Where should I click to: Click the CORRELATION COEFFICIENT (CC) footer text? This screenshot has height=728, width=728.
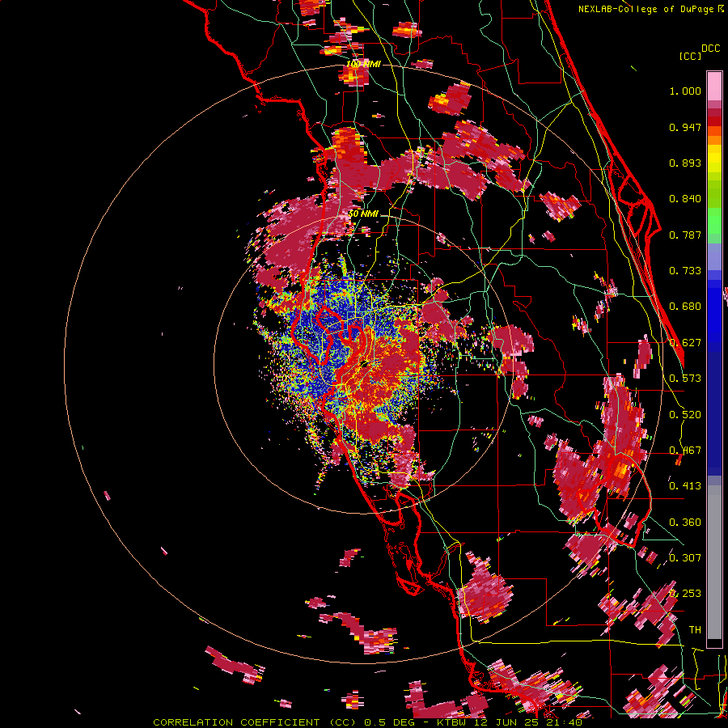pos(255,722)
